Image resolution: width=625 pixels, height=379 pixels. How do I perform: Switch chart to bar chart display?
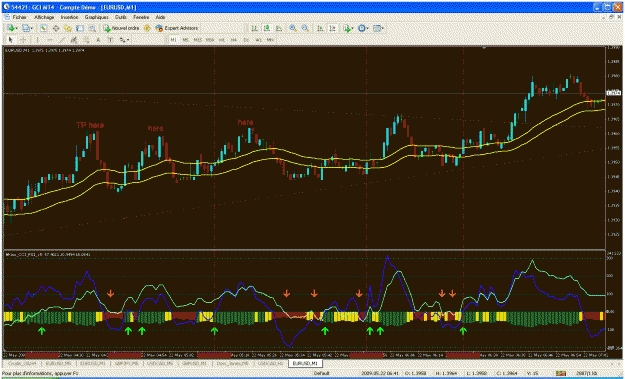254,28
